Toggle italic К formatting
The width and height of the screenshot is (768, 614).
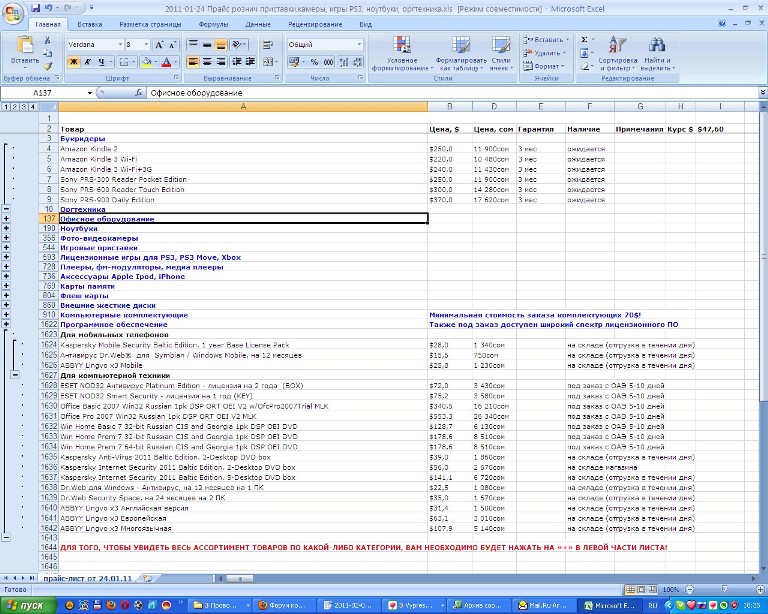pos(87,62)
